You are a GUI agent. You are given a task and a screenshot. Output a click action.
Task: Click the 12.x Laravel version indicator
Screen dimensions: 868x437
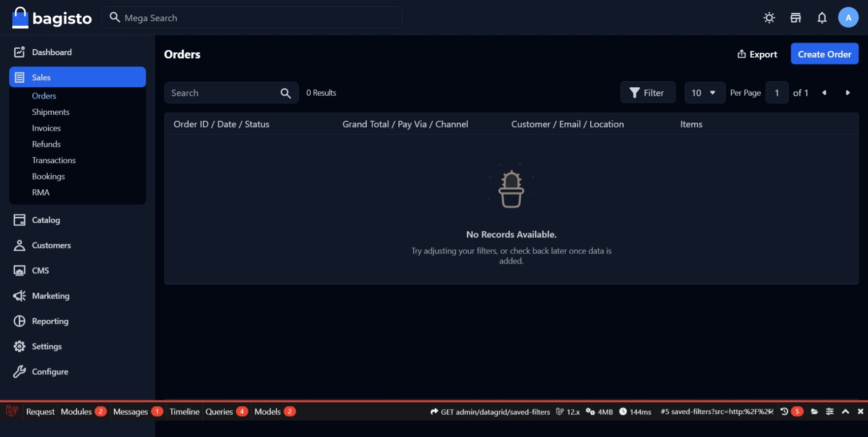click(568, 412)
